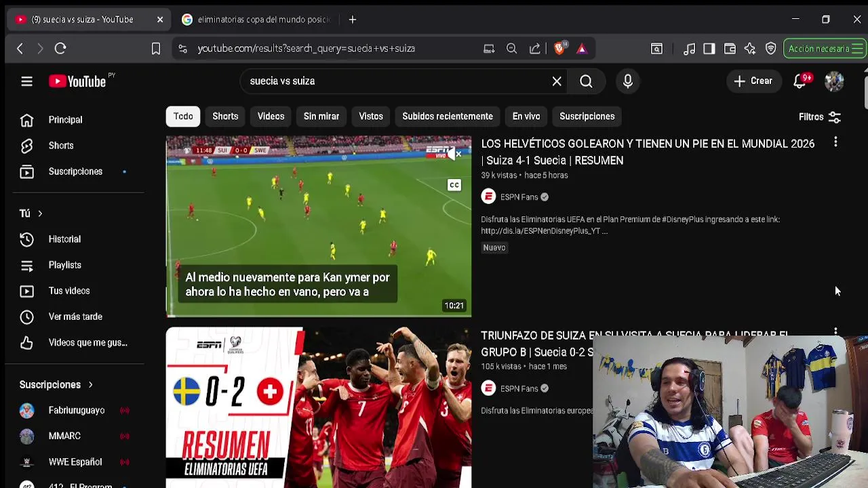This screenshot has height=488, width=868.
Task: Open the notifications bell
Action: click(801, 81)
